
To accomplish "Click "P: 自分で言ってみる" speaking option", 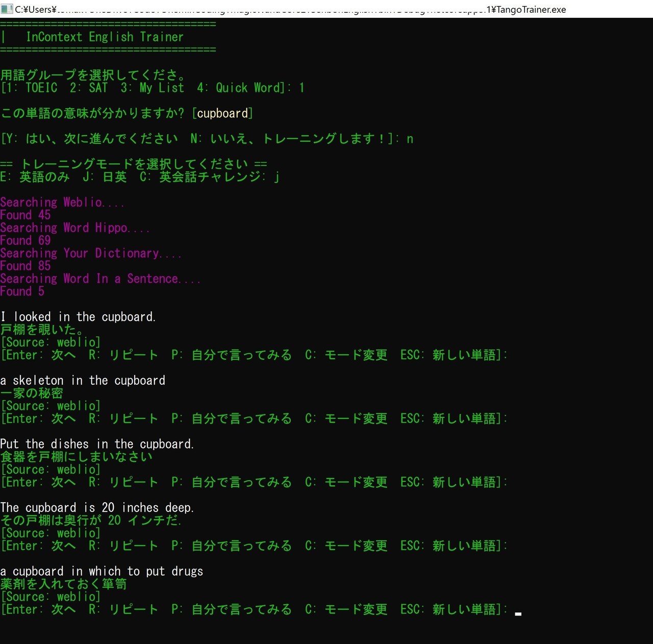I will [233, 355].
